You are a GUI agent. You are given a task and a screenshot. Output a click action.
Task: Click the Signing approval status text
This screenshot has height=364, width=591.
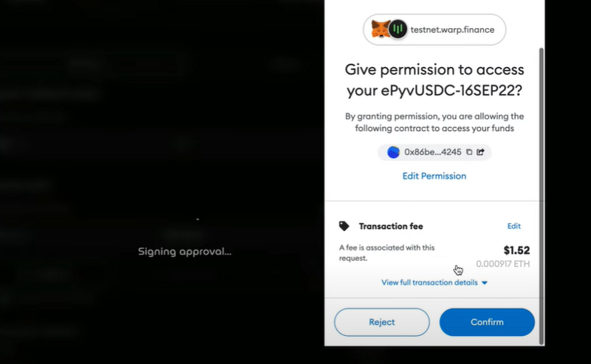point(185,252)
